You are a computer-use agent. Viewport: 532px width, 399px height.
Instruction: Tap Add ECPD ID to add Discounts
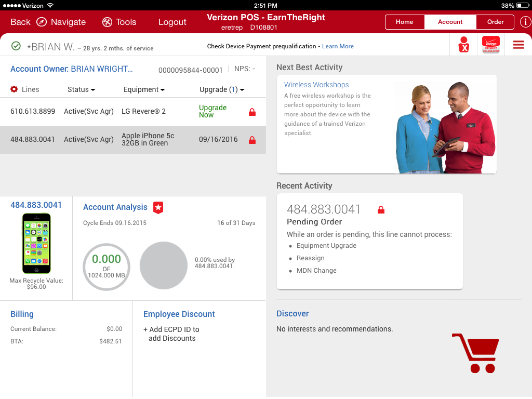(x=171, y=334)
